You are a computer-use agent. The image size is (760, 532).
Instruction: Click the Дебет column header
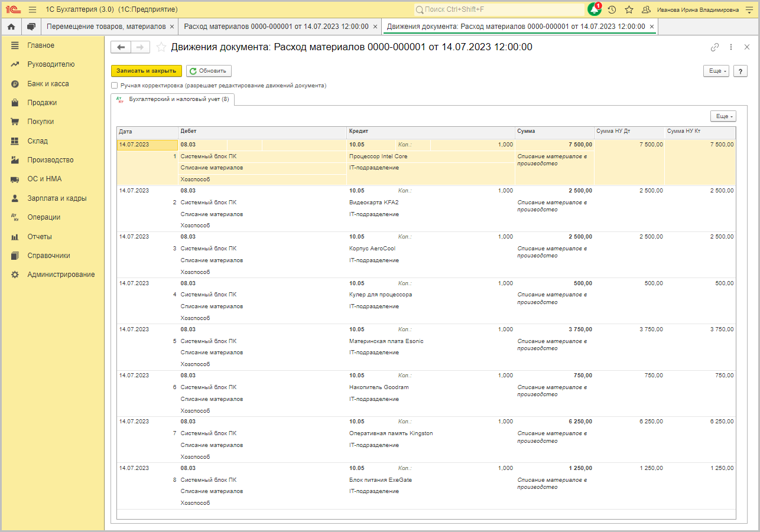pyautogui.click(x=262, y=132)
